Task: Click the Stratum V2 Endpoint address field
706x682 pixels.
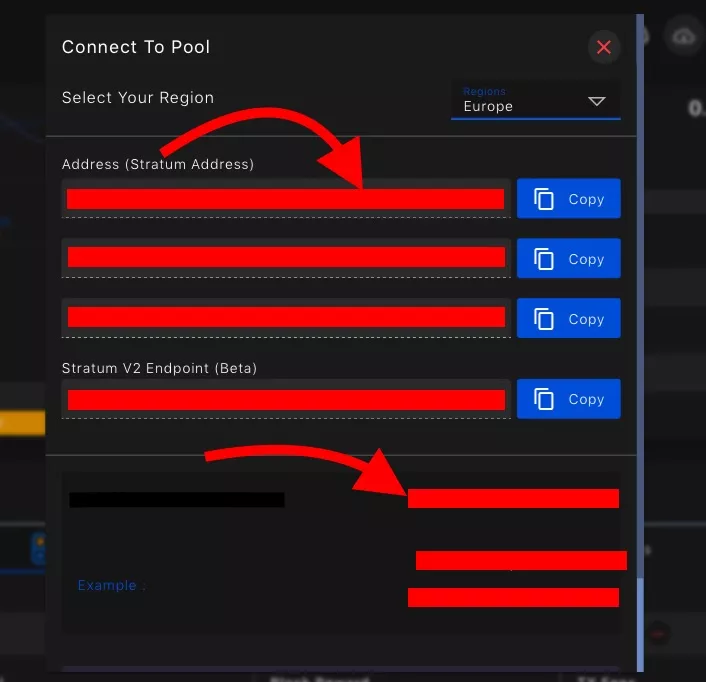Action: (x=285, y=399)
